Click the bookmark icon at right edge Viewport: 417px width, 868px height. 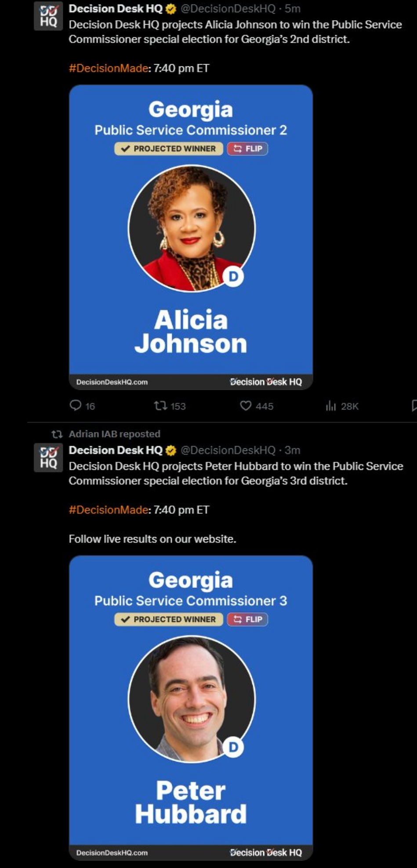(x=414, y=405)
